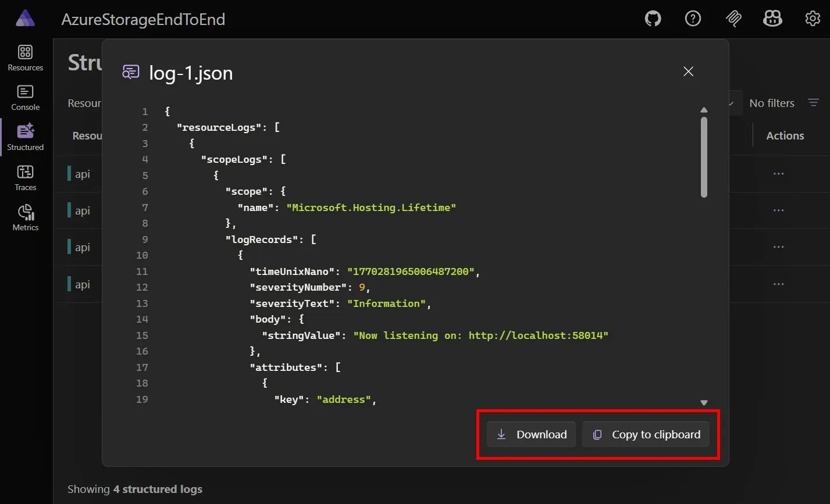Screen dimensions: 830x504
Task: Open the Resources view
Action: [x=25, y=57]
